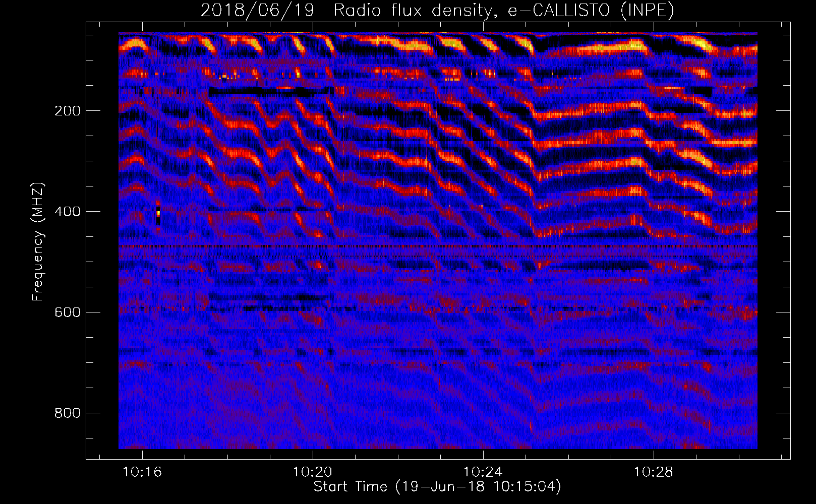Click the 400 frequency tick label
The image size is (816, 504).
tap(68, 212)
